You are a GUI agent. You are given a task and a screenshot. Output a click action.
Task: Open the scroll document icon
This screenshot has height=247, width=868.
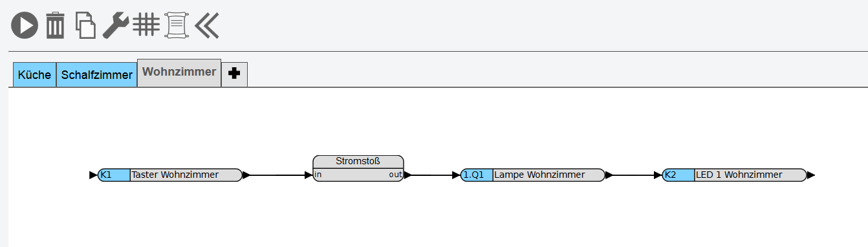(x=177, y=25)
